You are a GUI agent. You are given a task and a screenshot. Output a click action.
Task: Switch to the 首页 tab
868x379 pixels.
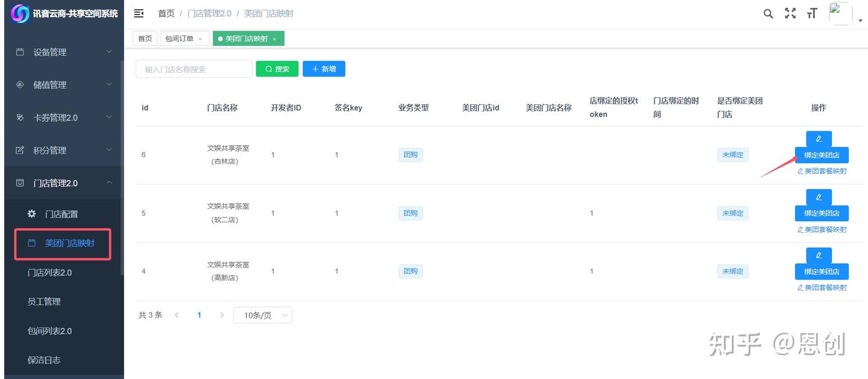tap(145, 39)
